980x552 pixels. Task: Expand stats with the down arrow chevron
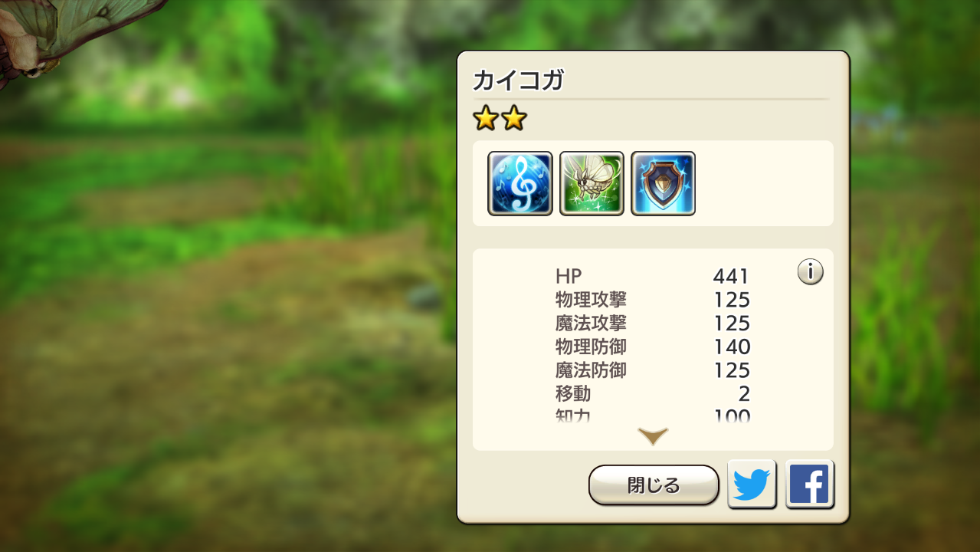(x=653, y=437)
